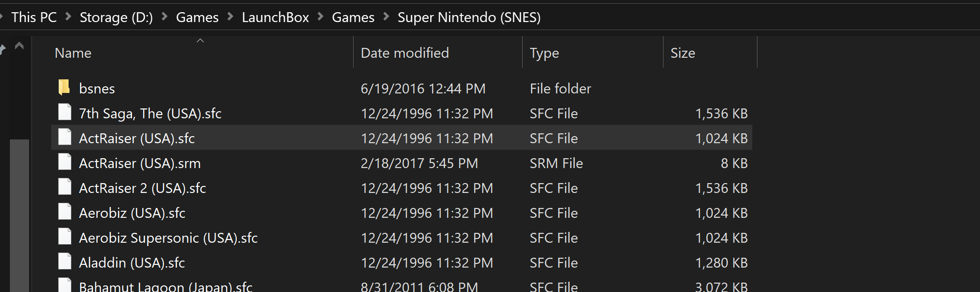
Task: Select Aerobiz Supersonic (USA).sfc file name
Action: tap(168, 238)
